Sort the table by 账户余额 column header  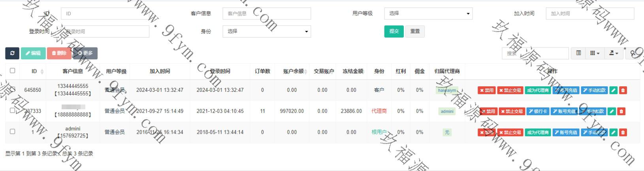[x=294, y=71]
